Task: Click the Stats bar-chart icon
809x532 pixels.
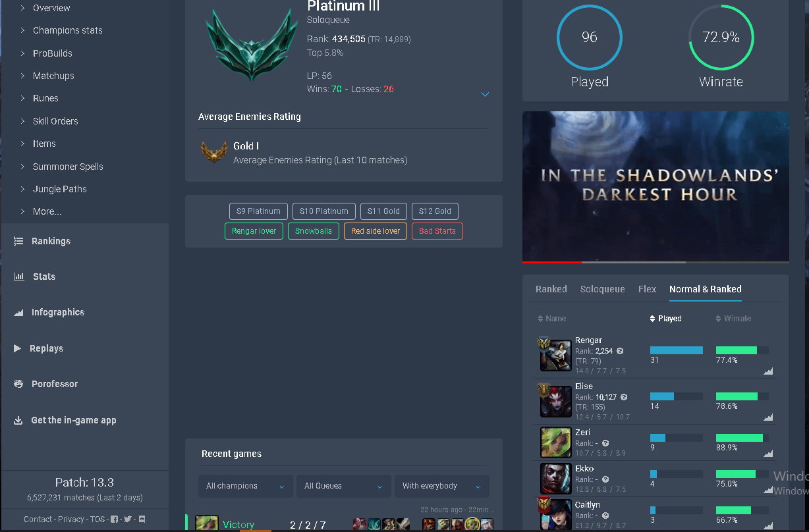Action: coord(18,277)
